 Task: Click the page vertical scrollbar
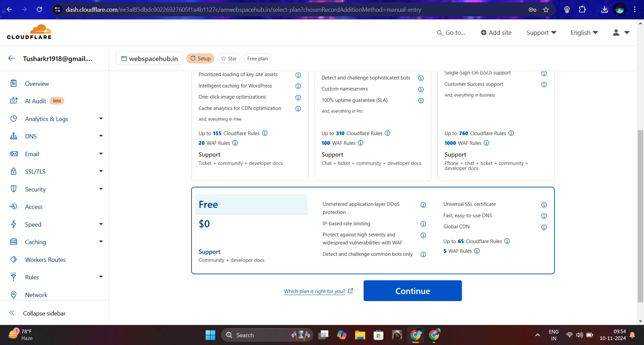(x=640, y=216)
